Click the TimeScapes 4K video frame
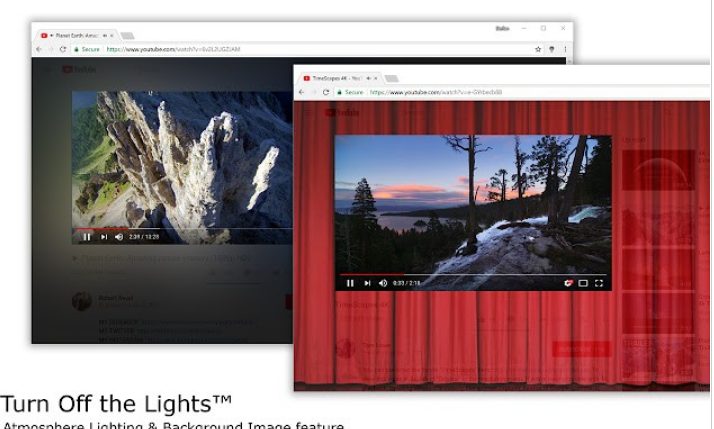Viewport: 714px width, 429px height. click(473, 213)
